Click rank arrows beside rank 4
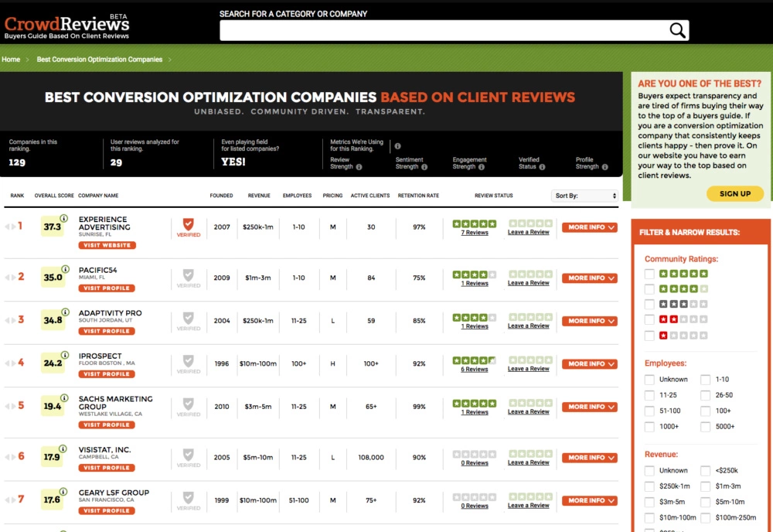This screenshot has width=773, height=532. pos(10,363)
